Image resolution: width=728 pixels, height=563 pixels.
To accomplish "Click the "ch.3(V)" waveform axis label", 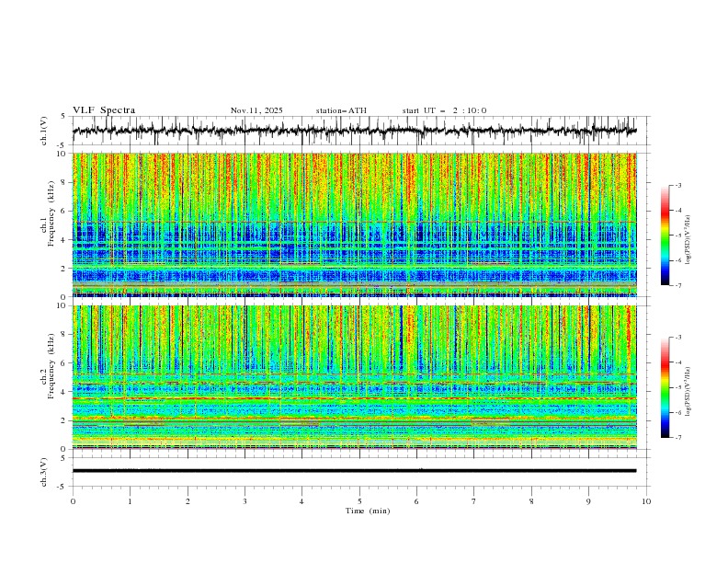I will coord(44,472).
